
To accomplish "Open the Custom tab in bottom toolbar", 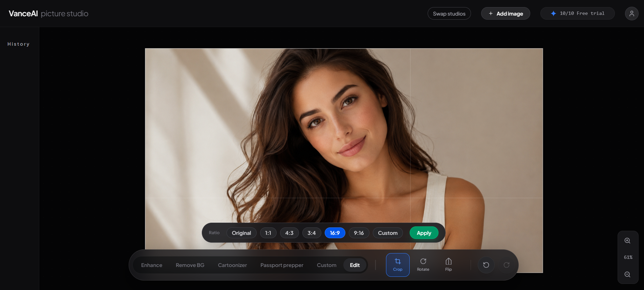I will pyautogui.click(x=326, y=265).
